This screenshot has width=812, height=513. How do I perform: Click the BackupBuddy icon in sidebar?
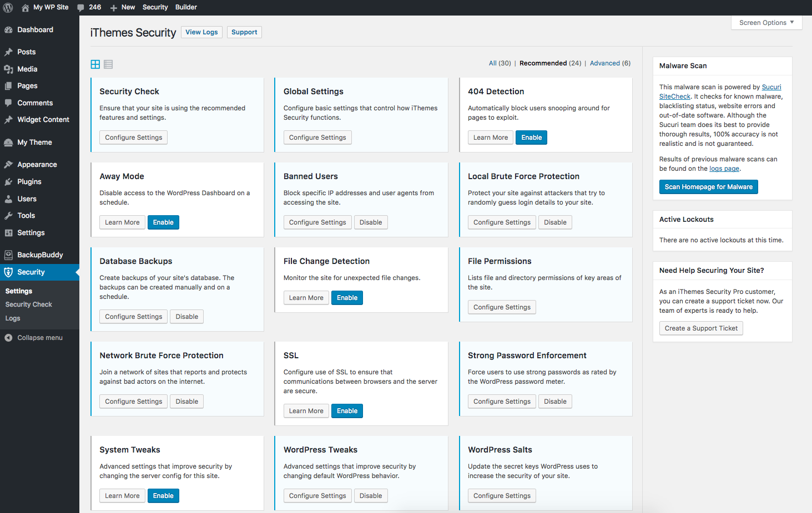[x=8, y=255]
